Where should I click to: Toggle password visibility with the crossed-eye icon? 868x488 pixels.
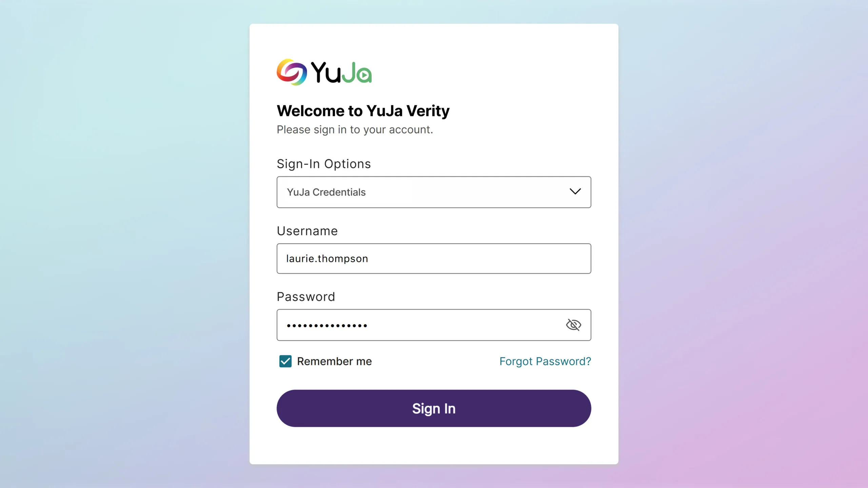point(573,325)
